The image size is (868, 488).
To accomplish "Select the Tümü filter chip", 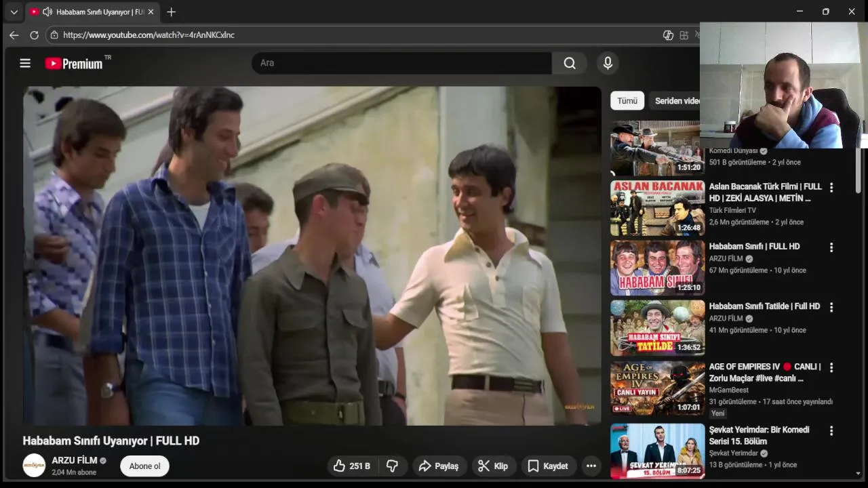I will (627, 100).
